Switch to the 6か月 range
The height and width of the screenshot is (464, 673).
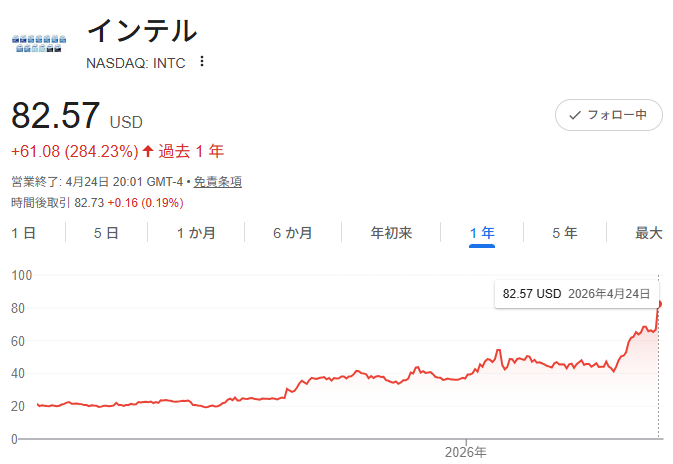(292, 233)
